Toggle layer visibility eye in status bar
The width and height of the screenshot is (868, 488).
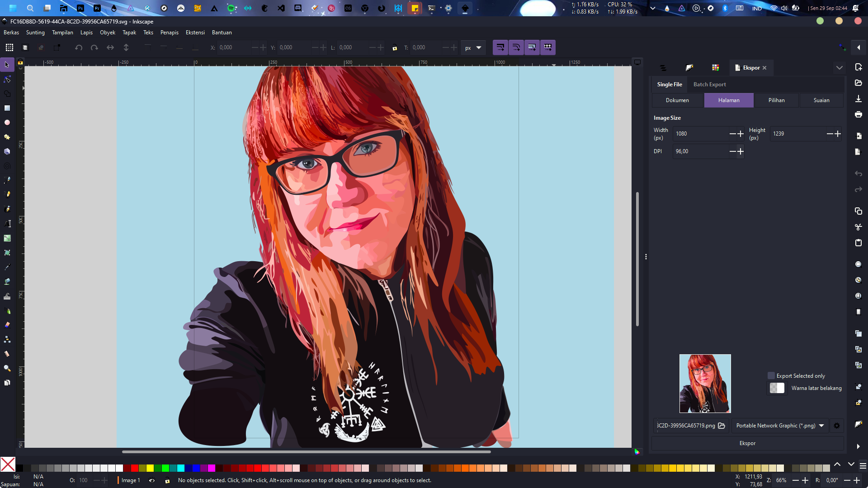[x=152, y=480]
